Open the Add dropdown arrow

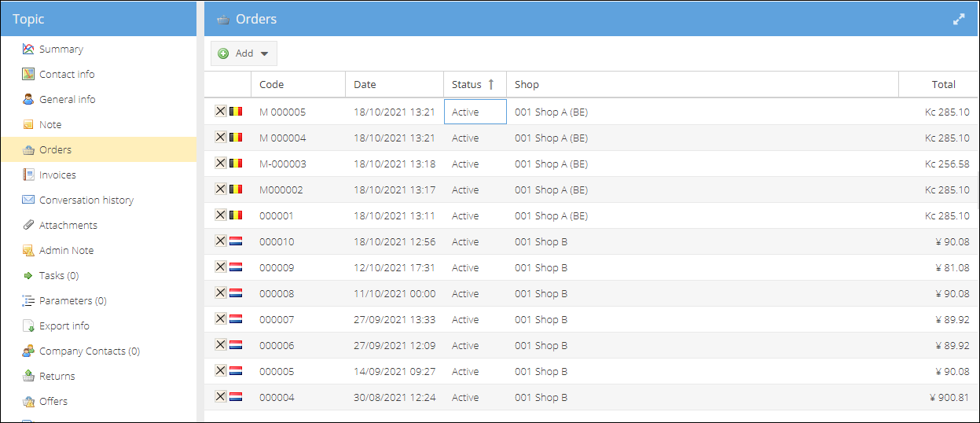tap(264, 54)
